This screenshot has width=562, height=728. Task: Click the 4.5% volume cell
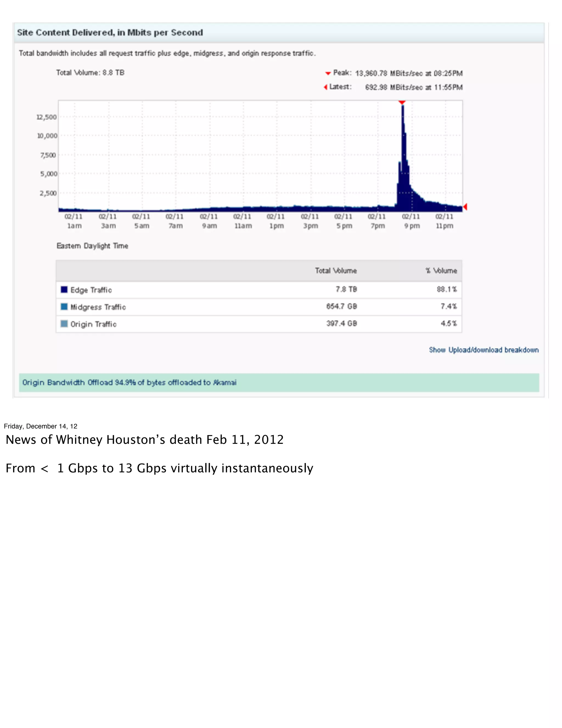click(x=449, y=323)
